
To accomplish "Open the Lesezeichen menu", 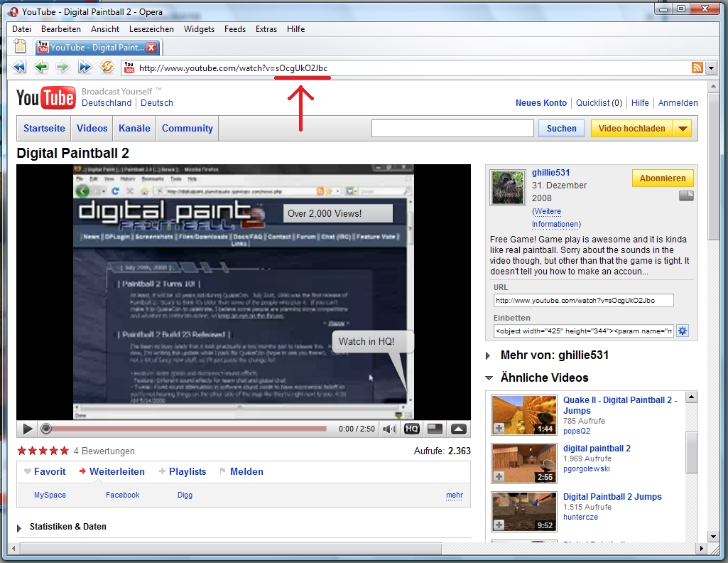I will 151,29.
